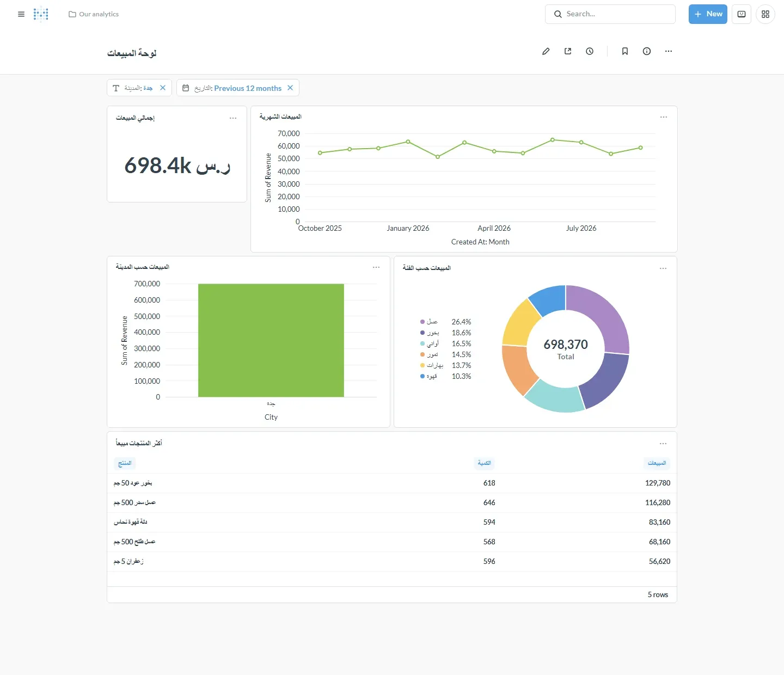Clear the المدينة filter with its X
The height and width of the screenshot is (675, 784).
[163, 88]
